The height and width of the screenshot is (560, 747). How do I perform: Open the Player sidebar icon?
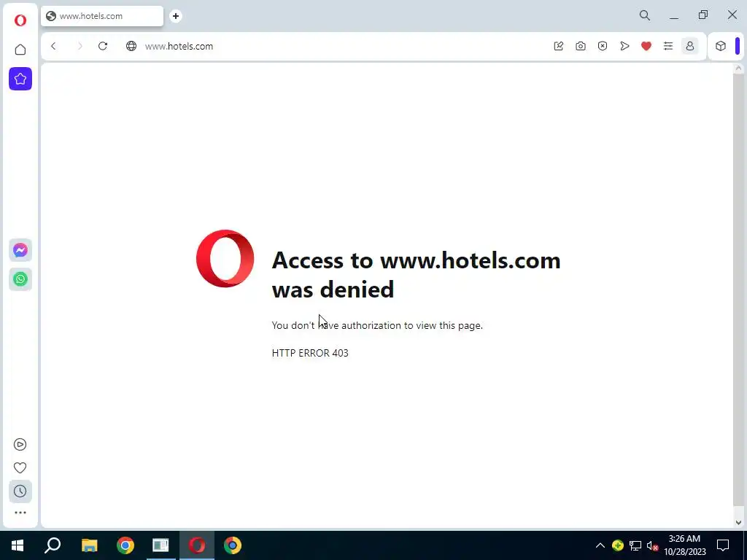pos(20,444)
